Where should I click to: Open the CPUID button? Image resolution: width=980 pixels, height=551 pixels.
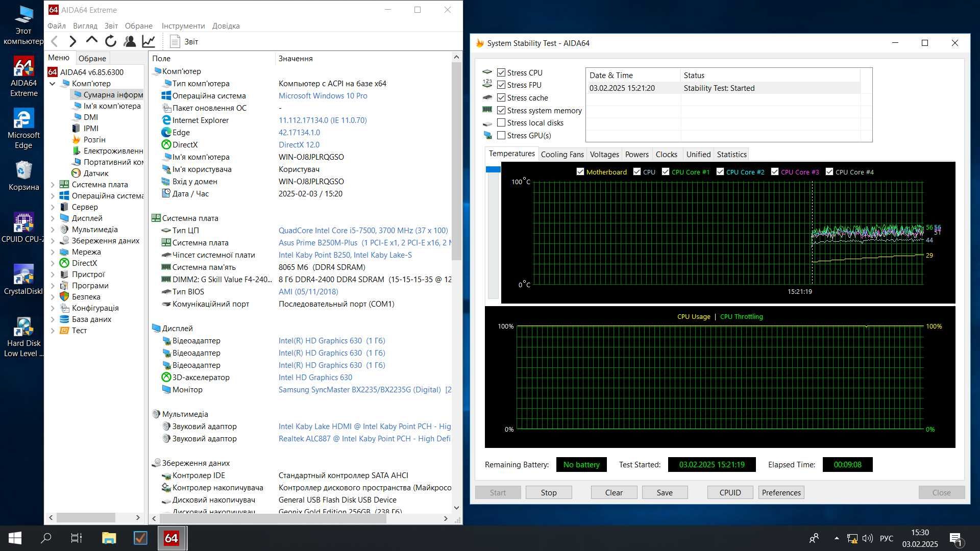[x=730, y=492]
